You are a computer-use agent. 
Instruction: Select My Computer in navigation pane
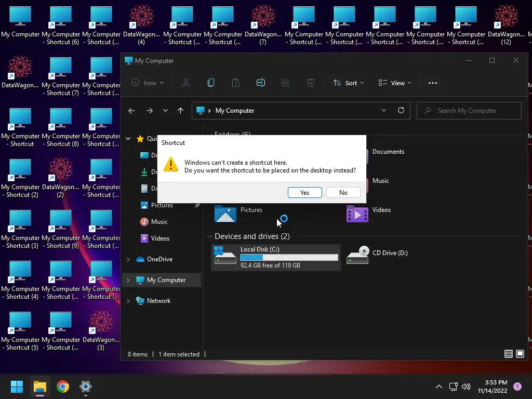point(166,280)
